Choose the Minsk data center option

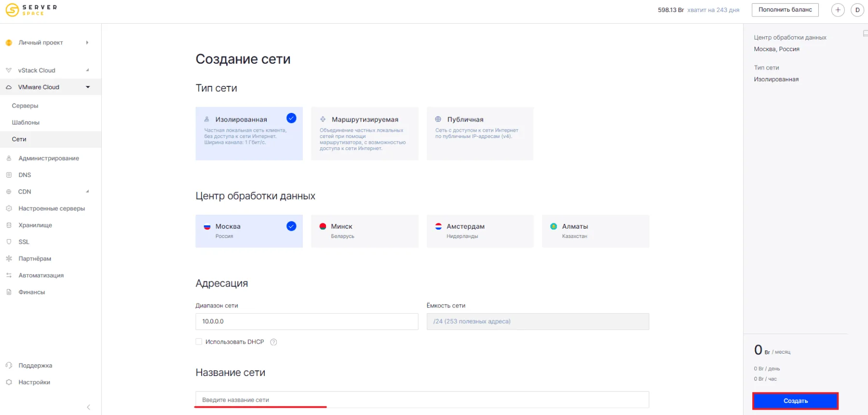click(365, 231)
